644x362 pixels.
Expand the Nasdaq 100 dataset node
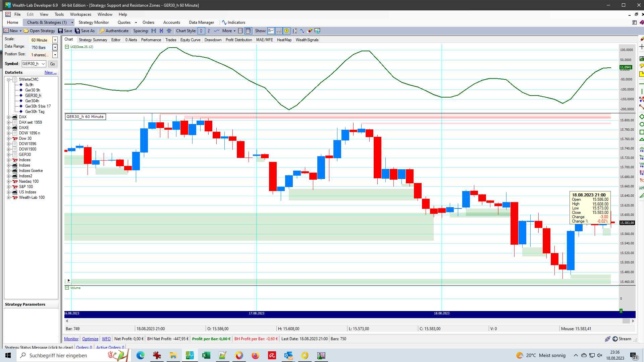click(x=8, y=181)
